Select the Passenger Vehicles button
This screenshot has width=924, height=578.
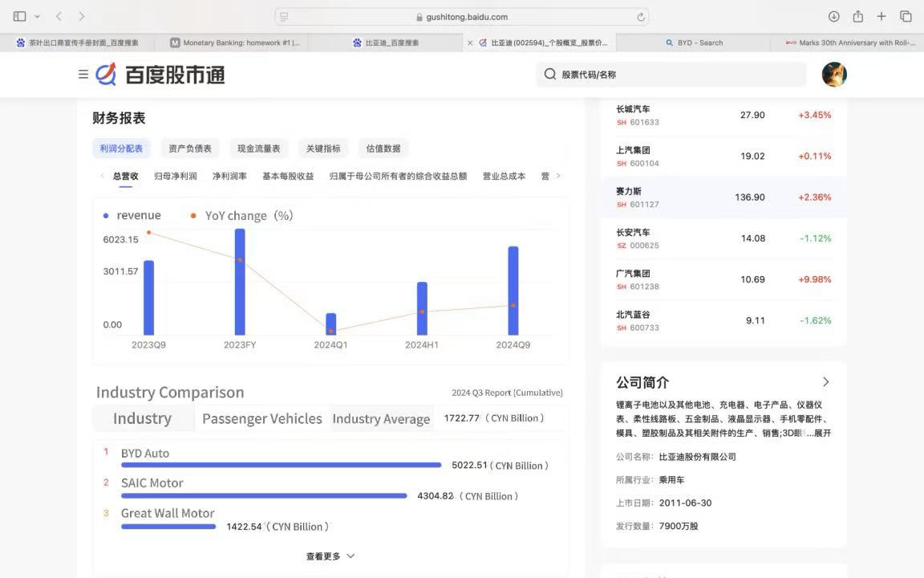tap(261, 418)
